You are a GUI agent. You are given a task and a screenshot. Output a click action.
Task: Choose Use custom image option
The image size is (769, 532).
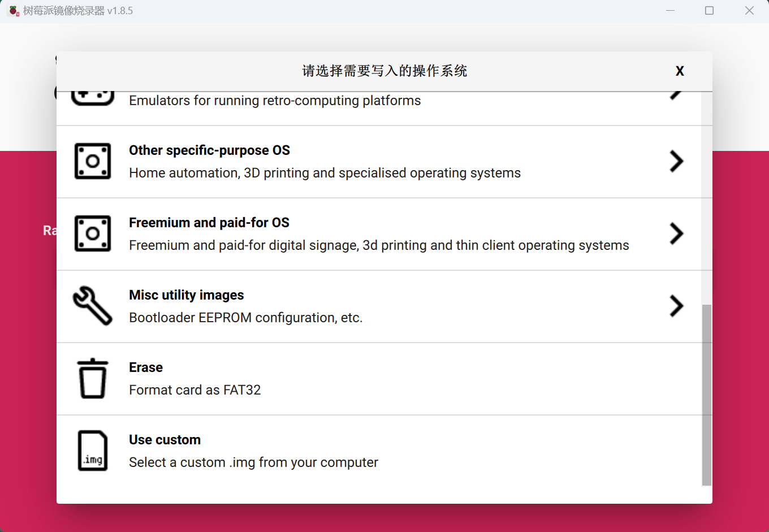pyautogui.click(x=165, y=440)
